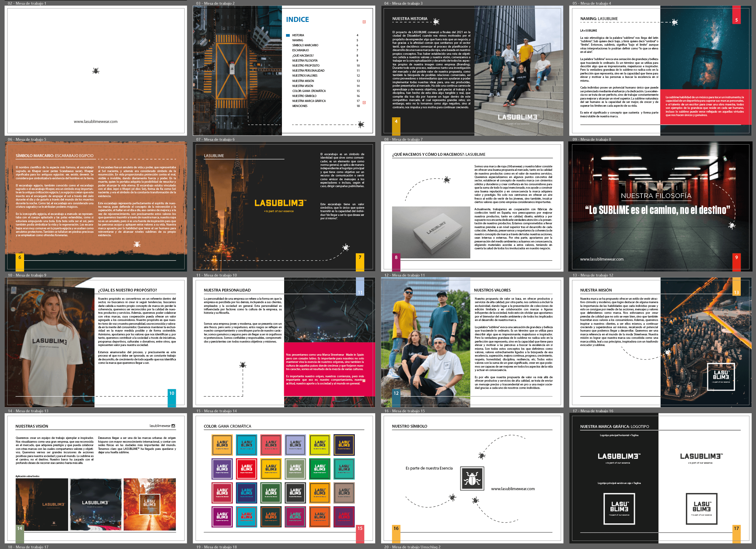Click website link on Nuestra Filosofía page
The width and height of the screenshot is (756, 549).
click(x=602, y=259)
